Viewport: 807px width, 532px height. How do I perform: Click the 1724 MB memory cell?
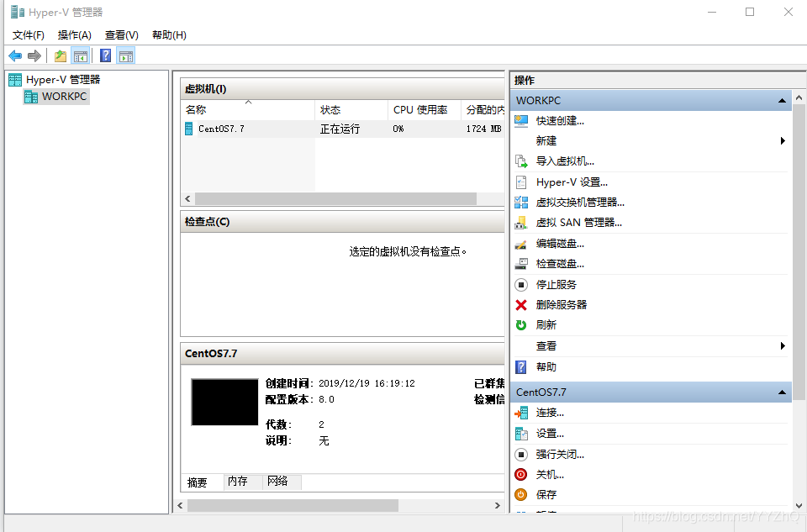[484, 129]
